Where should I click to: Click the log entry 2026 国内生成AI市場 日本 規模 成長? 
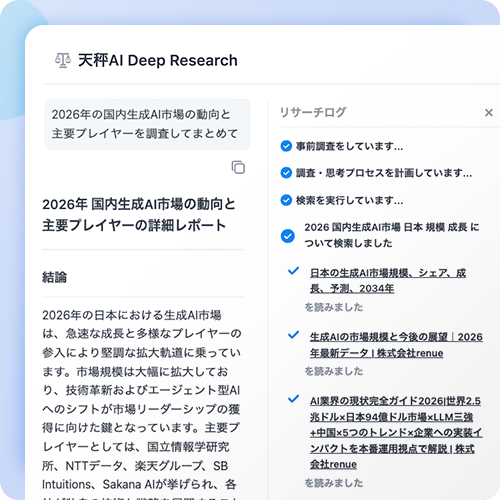tap(392, 235)
